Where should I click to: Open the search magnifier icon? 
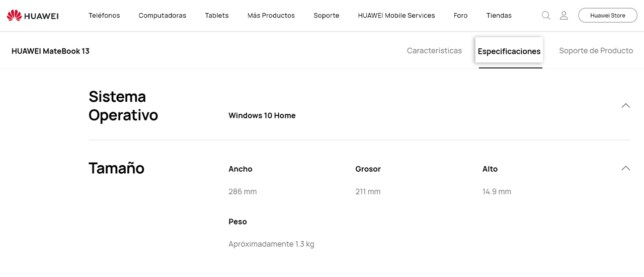click(x=546, y=16)
